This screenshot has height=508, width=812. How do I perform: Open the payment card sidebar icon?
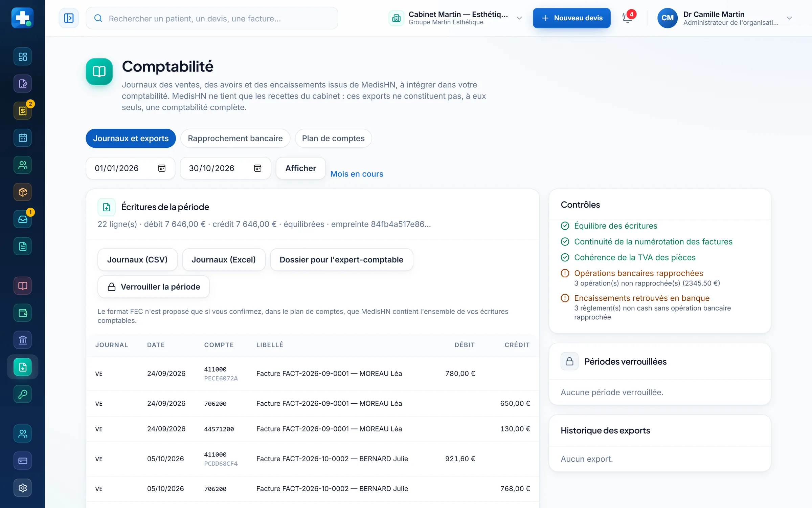coord(23,461)
